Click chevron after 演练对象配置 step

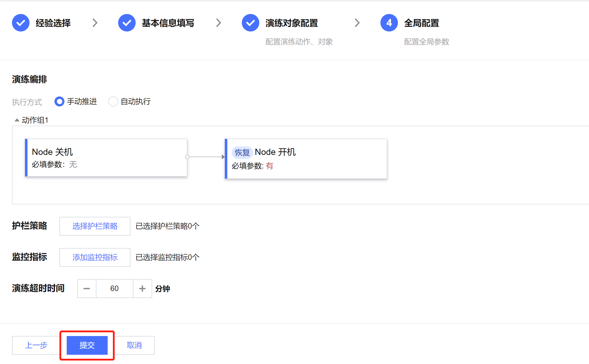point(357,23)
